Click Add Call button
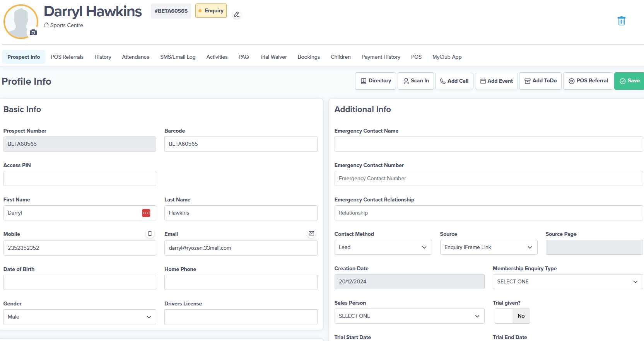 [x=454, y=81]
